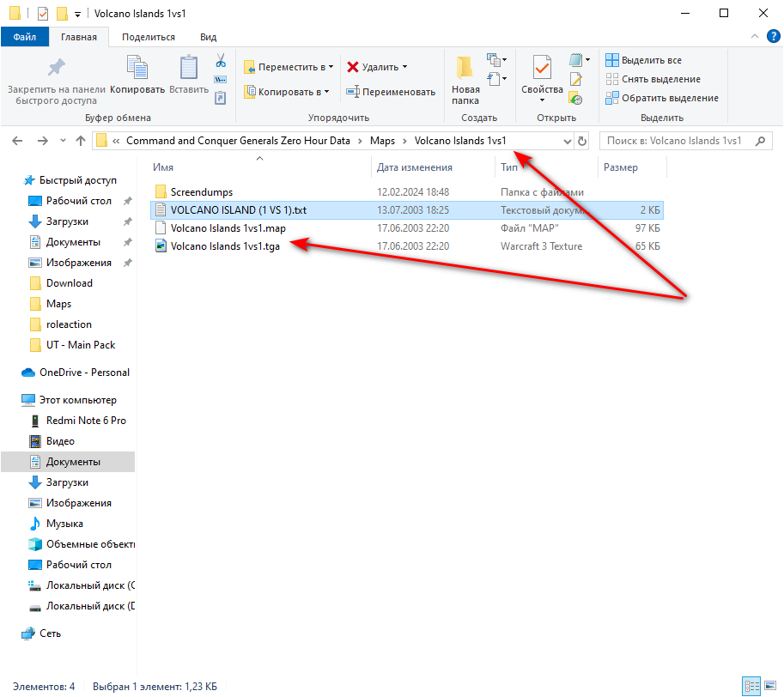Open Быстрый доступ in sidebar
Screen dimensions: 784x697
(70, 180)
